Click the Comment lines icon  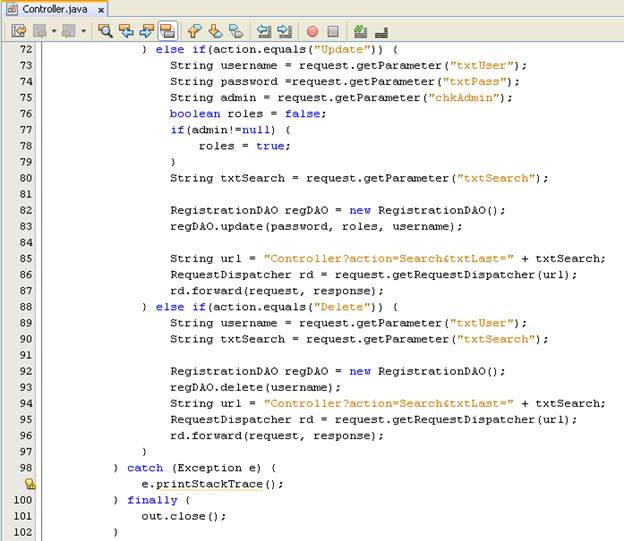point(361,31)
